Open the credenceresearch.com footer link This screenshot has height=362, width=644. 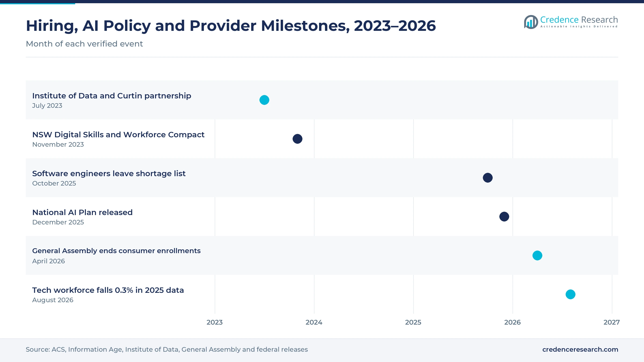pyautogui.click(x=580, y=349)
